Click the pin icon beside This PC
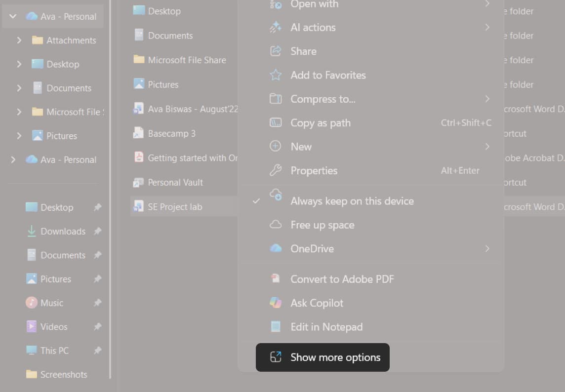The image size is (565, 392). 98,350
